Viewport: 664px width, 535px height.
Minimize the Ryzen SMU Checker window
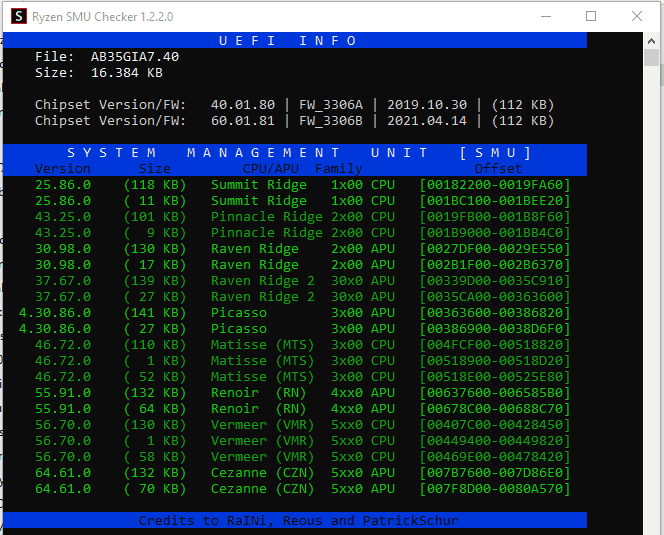click(x=546, y=17)
